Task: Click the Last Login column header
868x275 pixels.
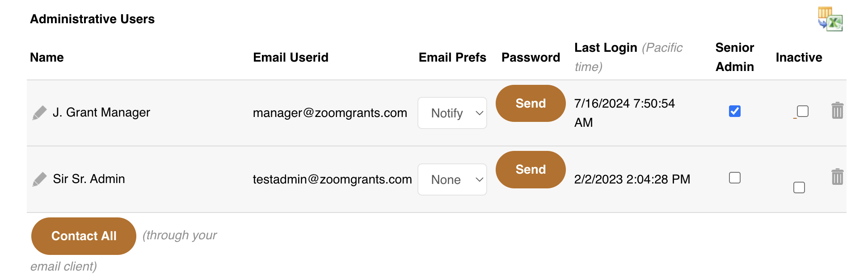Action: tap(606, 48)
